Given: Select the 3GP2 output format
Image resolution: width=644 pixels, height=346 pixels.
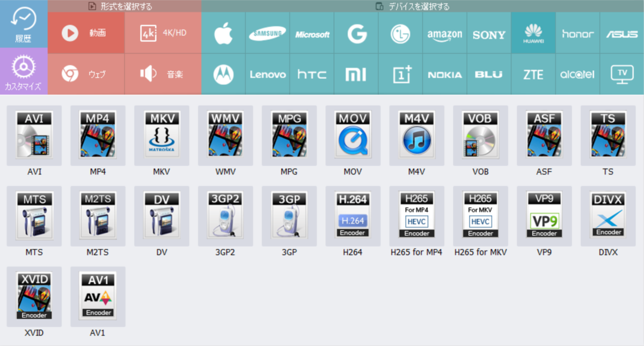Looking at the screenshot, I should click(225, 216).
